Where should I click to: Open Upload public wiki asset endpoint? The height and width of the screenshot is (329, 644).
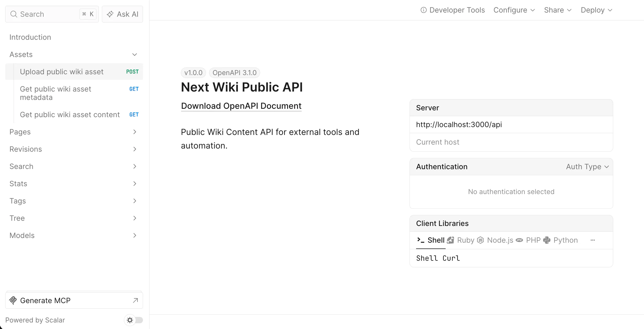[74, 72]
